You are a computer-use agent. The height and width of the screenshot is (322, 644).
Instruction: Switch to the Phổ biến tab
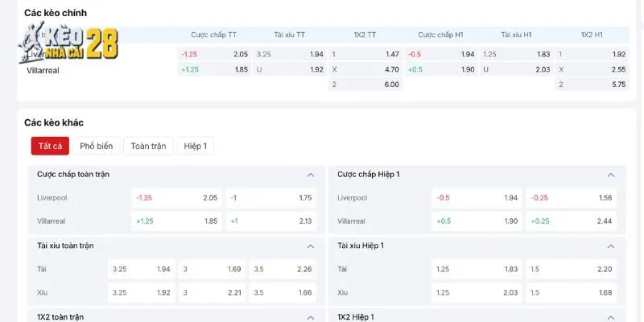[96, 146]
